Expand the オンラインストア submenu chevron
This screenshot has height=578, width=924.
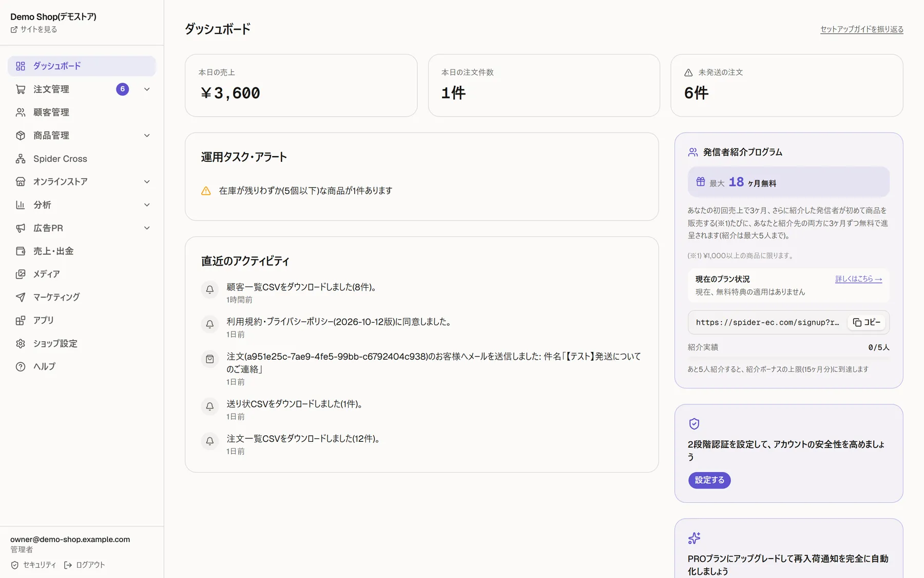[147, 182]
